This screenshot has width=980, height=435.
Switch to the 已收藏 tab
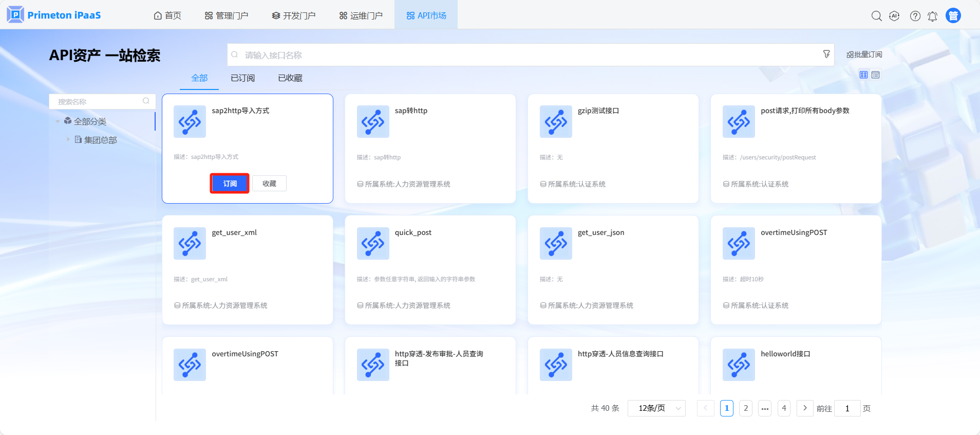(290, 78)
